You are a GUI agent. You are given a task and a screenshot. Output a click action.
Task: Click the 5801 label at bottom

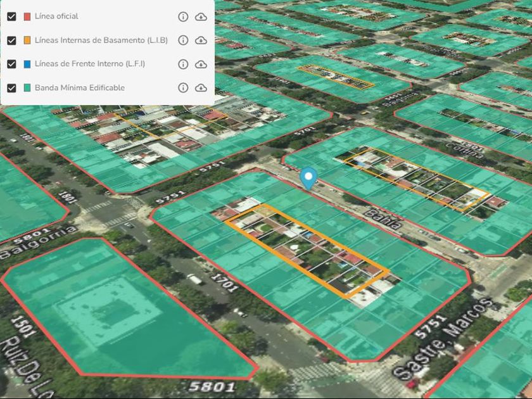212,386
